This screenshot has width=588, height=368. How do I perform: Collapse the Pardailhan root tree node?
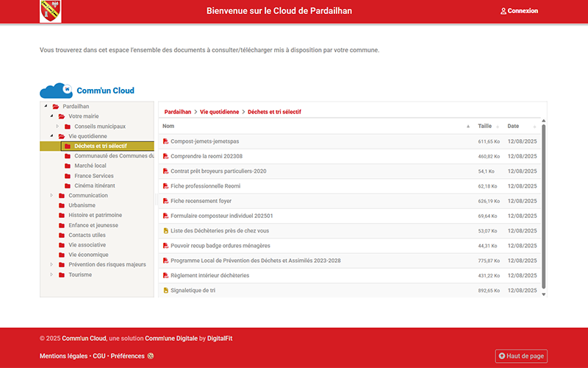46,106
